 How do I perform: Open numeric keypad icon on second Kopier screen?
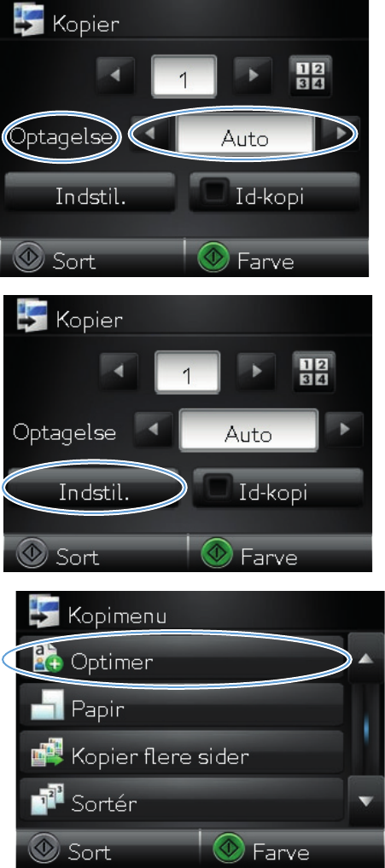coord(313,372)
